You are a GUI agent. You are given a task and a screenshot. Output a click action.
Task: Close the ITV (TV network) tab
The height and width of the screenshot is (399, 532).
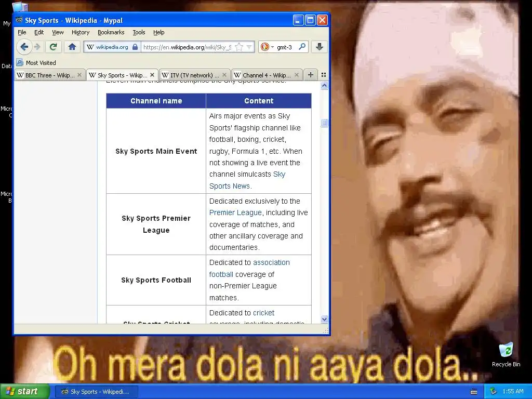pyautogui.click(x=224, y=75)
